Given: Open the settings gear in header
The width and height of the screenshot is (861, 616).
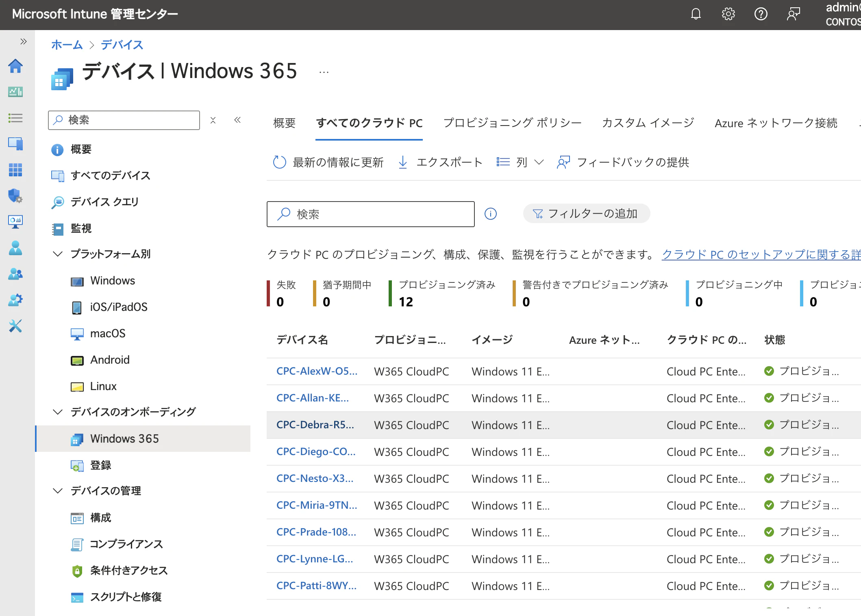Looking at the screenshot, I should 728,14.
